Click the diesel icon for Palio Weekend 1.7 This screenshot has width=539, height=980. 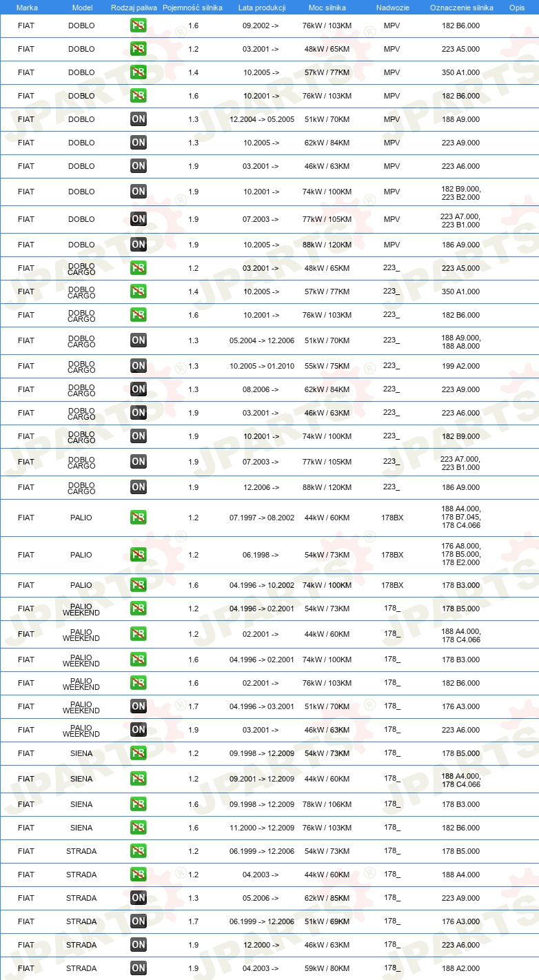pyautogui.click(x=139, y=706)
